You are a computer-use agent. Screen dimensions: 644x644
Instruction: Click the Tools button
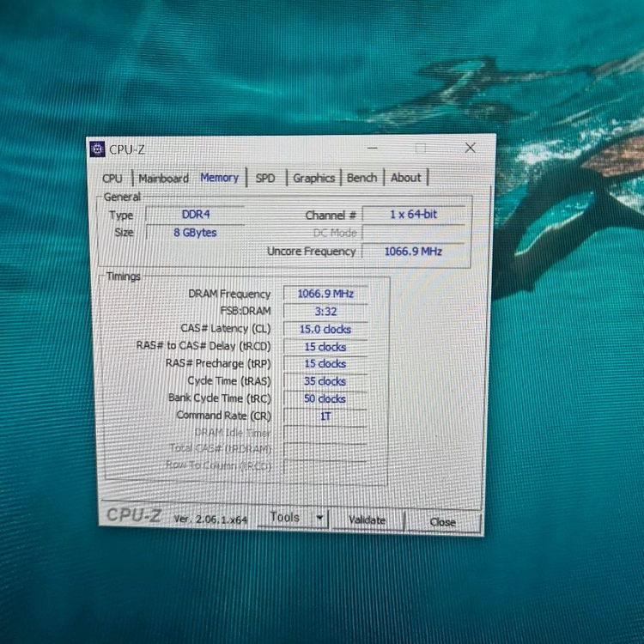coord(285,518)
